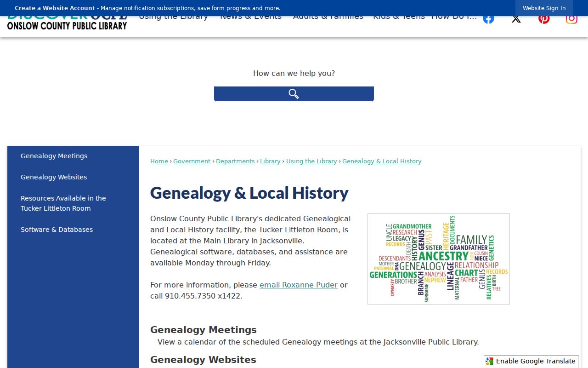Open the library's Facebook page icon
The height and width of the screenshot is (368, 588).
coord(488,19)
